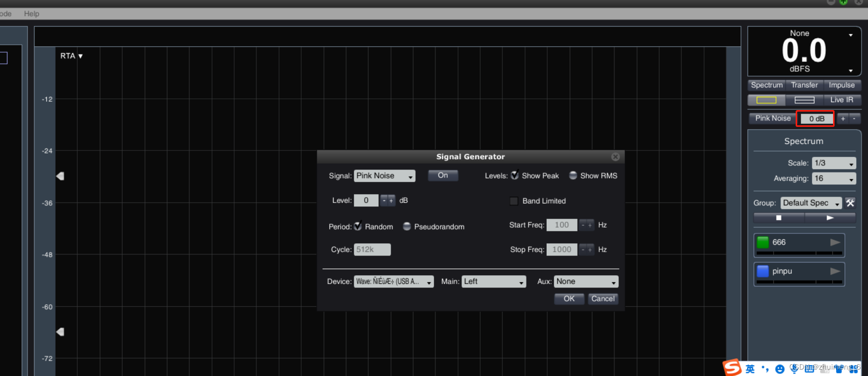Click the Start Freq input field
The image size is (868, 376).
click(x=562, y=225)
